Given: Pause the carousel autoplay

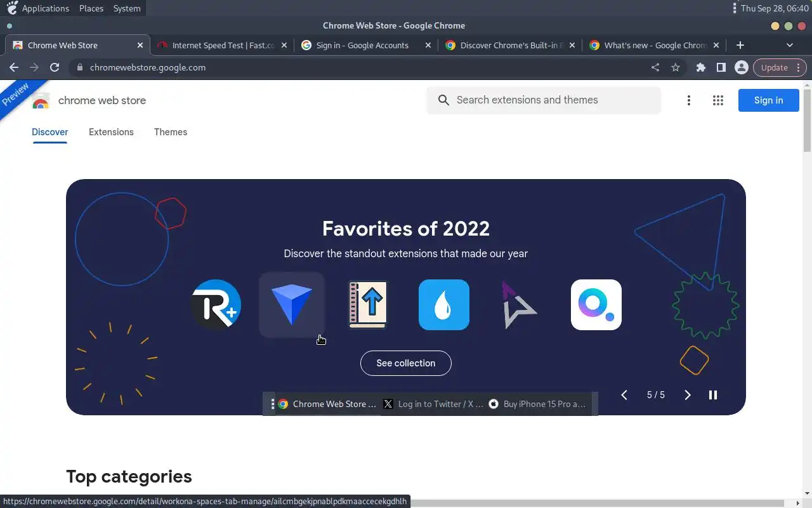Looking at the screenshot, I should point(713,395).
